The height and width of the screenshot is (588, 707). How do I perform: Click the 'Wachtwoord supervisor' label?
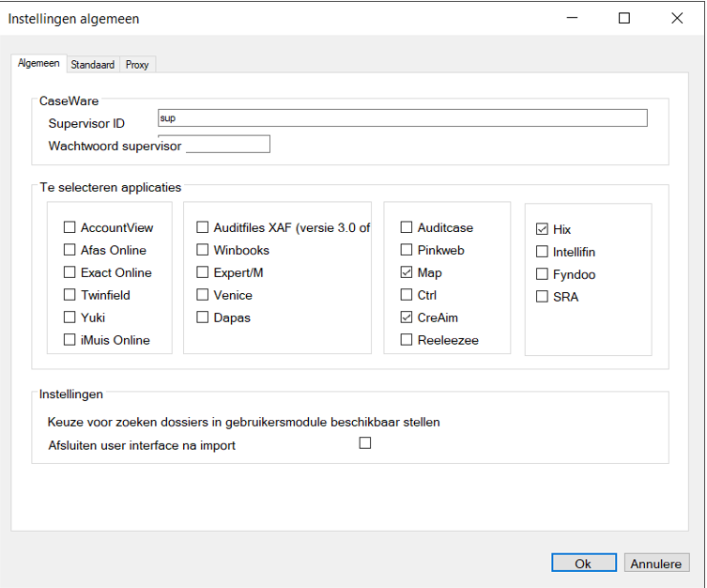[x=115, y=146]
